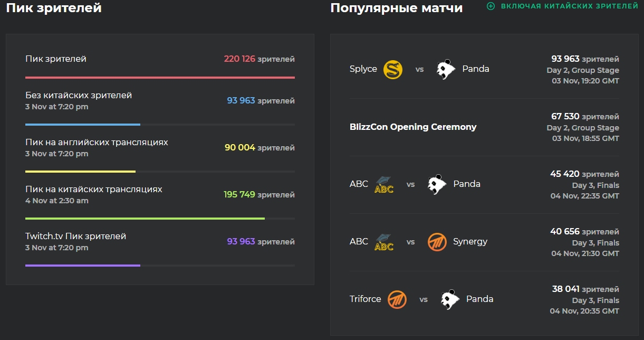Image resolution: width=644 pixels, height=340 pixels.
Task: Click the red peak viewers bar
Action: 160,78
